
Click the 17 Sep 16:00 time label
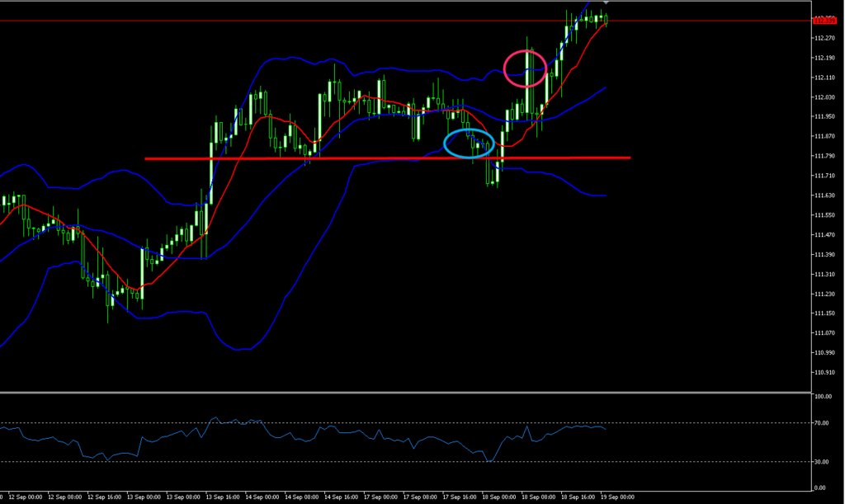(459, 497)
